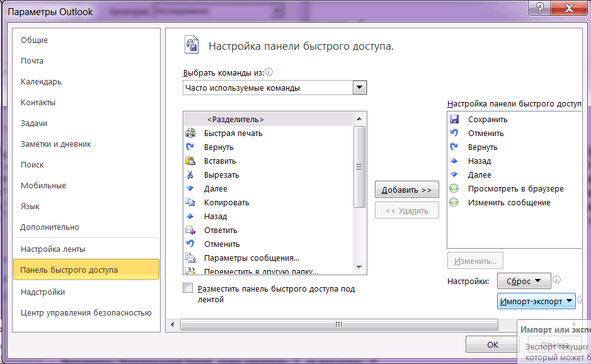Image resolution: width=591 pixels, height=364 pixels.
Task: Select Быстрая печать in the command list
Action: point(268,133)
